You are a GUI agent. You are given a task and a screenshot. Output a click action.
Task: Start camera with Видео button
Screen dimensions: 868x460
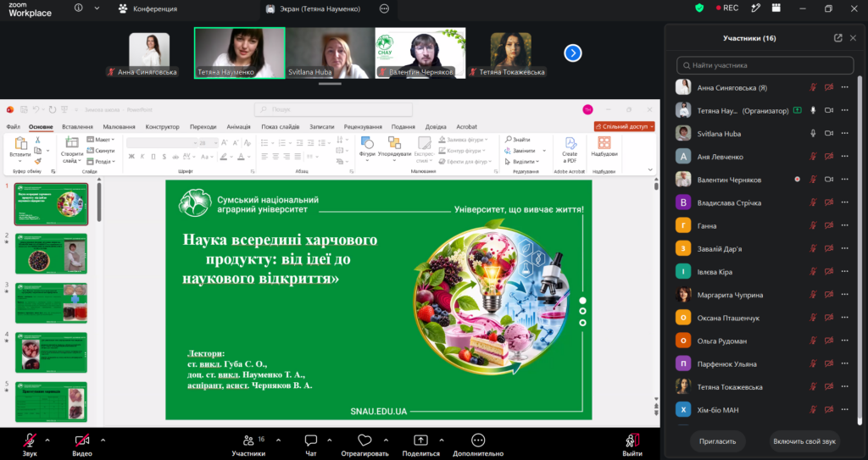[82, 445]
